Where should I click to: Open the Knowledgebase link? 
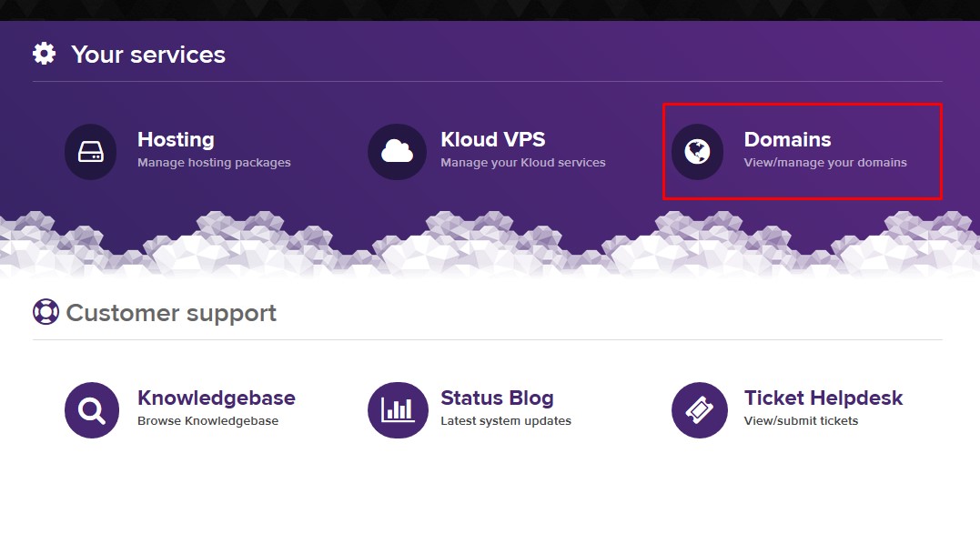(x=217, y=398)
